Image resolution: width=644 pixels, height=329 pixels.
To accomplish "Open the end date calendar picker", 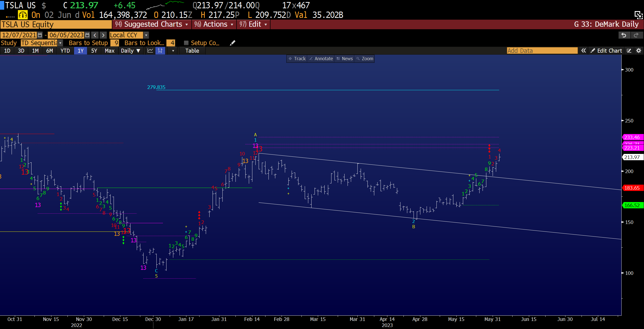I will point(87,35).
